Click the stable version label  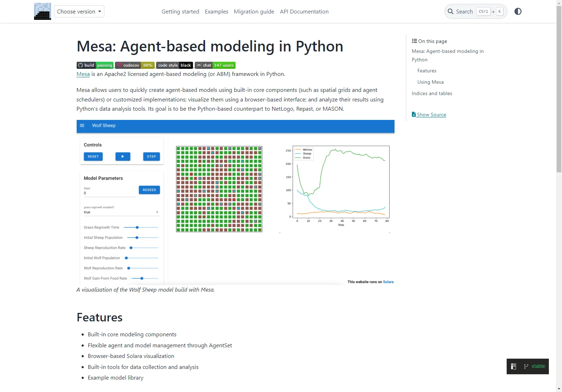(538, 366)
